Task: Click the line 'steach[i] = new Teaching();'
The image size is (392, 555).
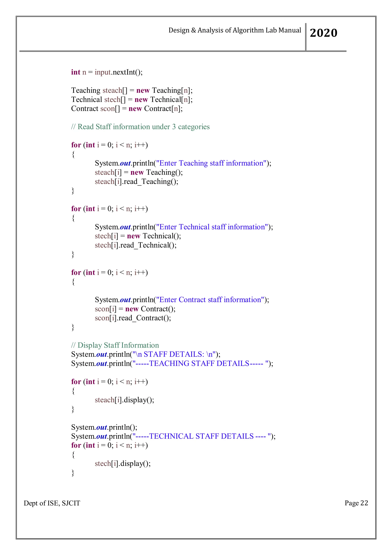Action: pyautogui.click(x=139, y=172)
